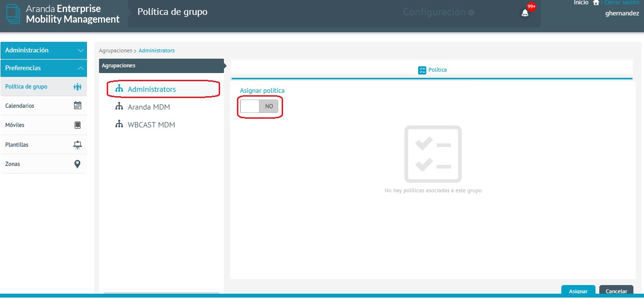This screenshot has width=644, height=299.
Task: Click the Aranda MDM group hierarchy icon
Action: click(x=119, y=107)
